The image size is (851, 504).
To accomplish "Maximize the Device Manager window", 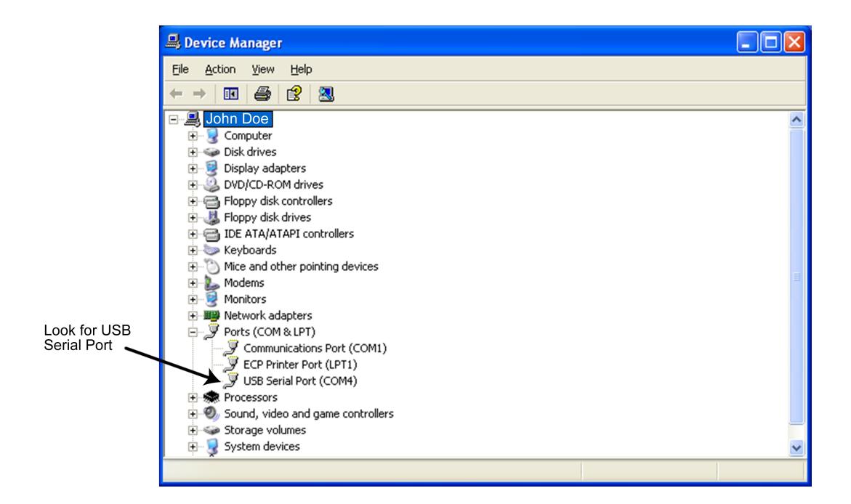I will [x=770, y=42].
